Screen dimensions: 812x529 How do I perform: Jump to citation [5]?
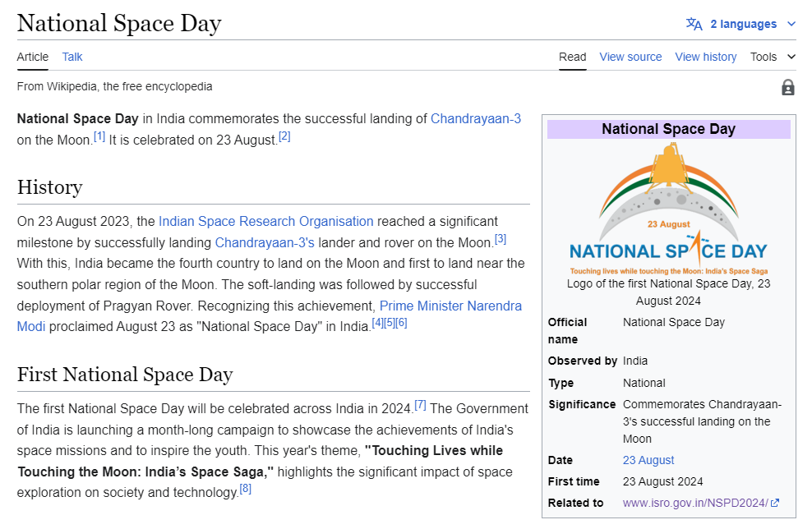click(390, 323)
